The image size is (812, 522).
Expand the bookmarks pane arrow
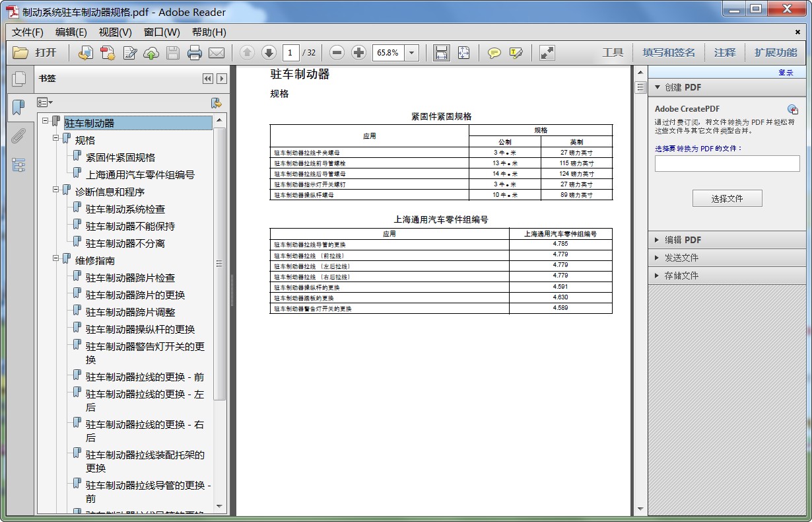coord(222,79)
